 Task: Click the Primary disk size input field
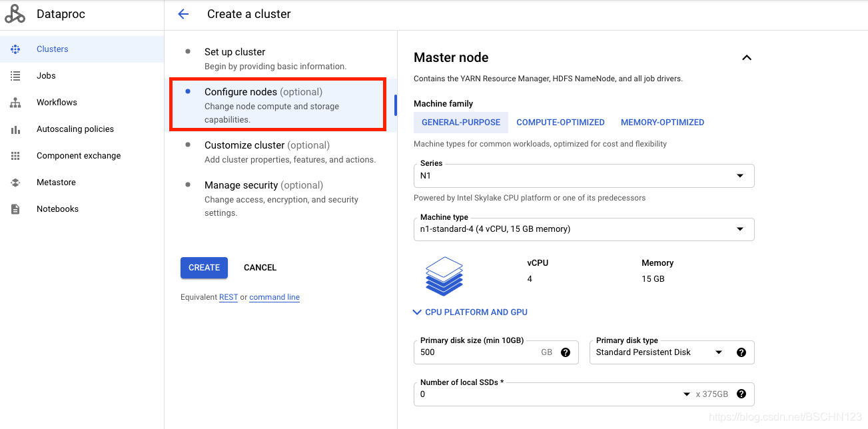tap(496, 352)
